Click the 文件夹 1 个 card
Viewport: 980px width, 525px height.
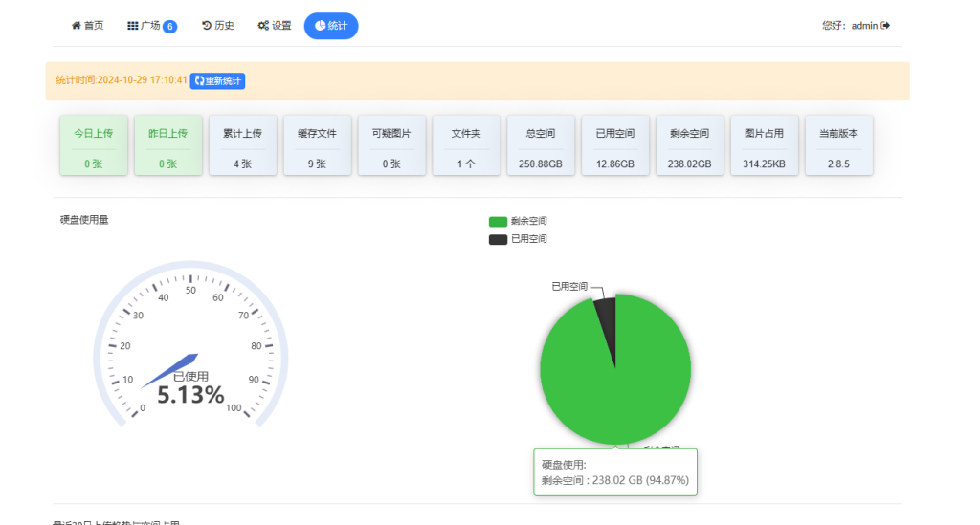click(x=466, y=145)
